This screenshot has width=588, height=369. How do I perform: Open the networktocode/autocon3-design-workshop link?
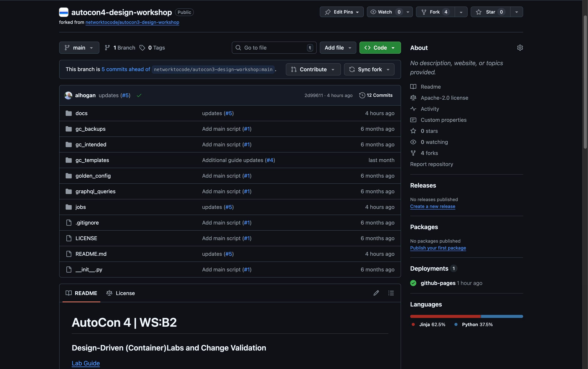pyautogui.click(x=132, y=22)
